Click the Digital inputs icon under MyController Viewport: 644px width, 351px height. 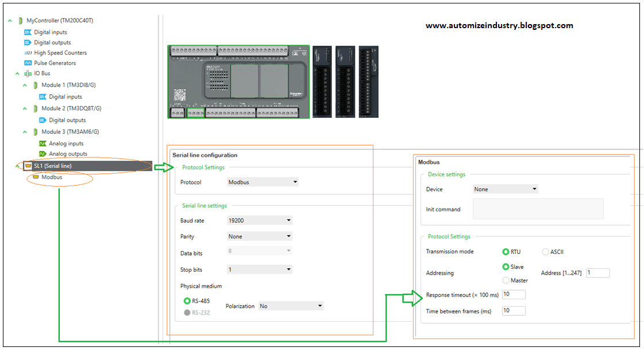point(28,32)
